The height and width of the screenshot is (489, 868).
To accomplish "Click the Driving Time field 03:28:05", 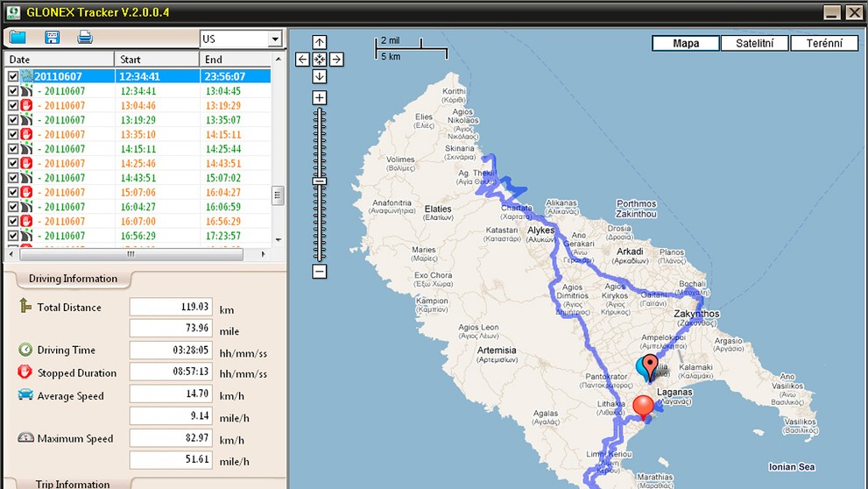I will pyautogui.click(x=171, y=350).
